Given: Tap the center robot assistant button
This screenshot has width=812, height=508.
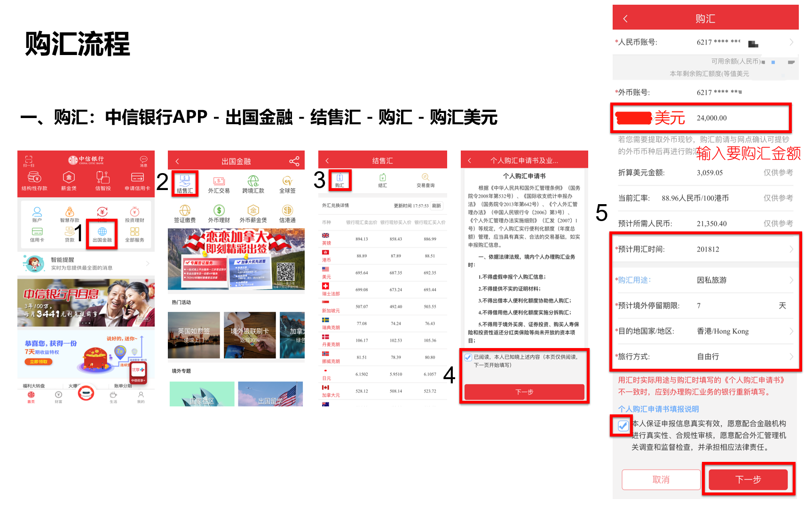Looking at the screenshot, I should tap(86, 393).
